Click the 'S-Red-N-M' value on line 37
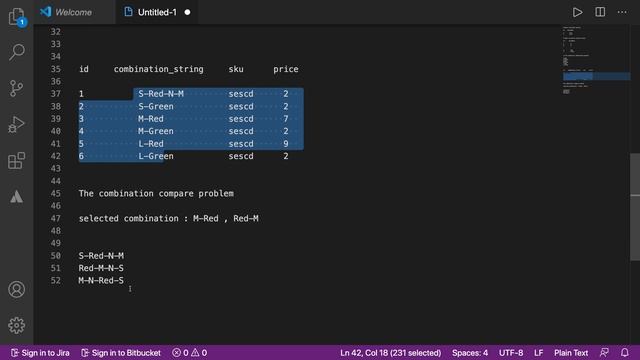 [161, 94]
